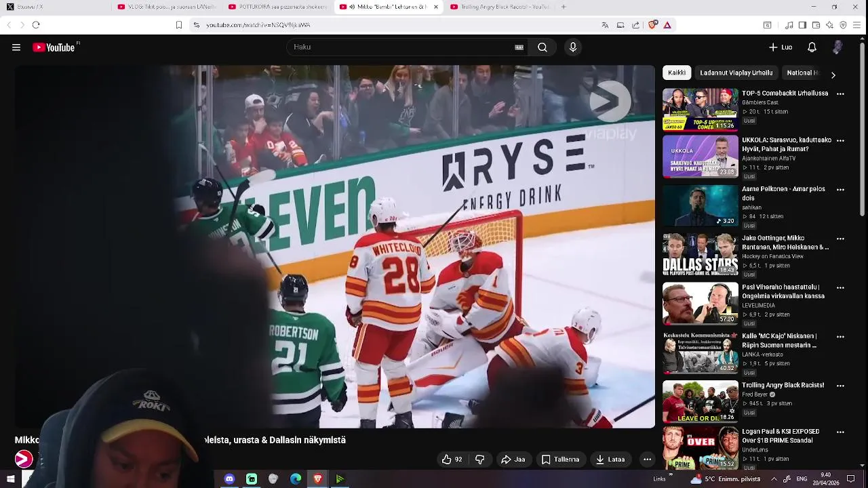Open the browser main menu
Viewport: 868px width, 488px height.
[x=857, y=25]
